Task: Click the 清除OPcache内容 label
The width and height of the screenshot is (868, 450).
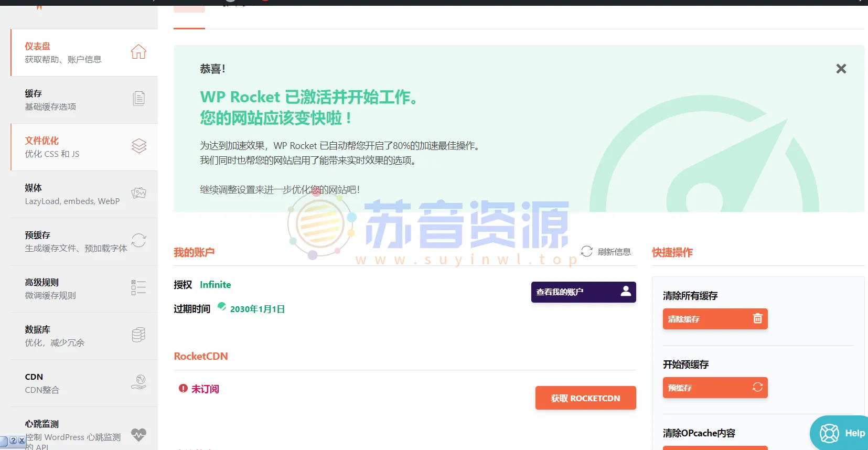Action: 699,433
